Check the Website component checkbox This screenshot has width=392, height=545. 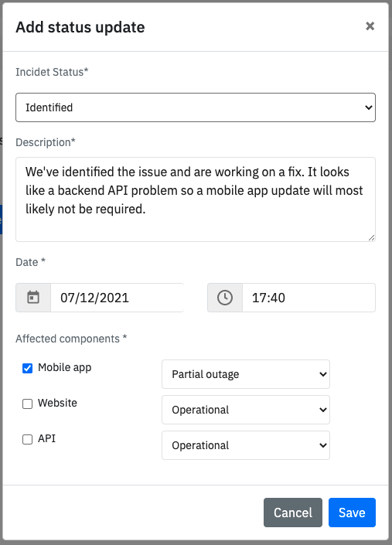click(x=28, y=404)
